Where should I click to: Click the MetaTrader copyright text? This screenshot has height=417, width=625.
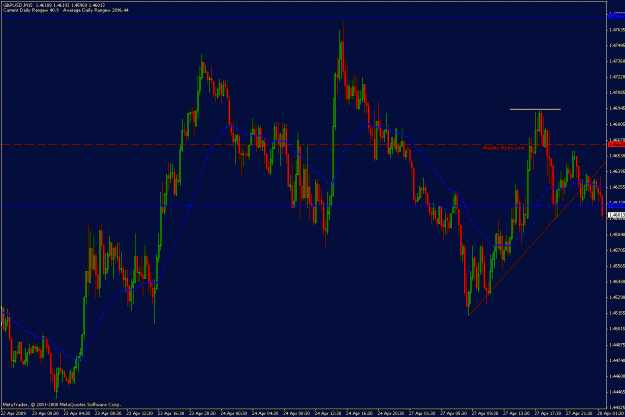[61, 405]
